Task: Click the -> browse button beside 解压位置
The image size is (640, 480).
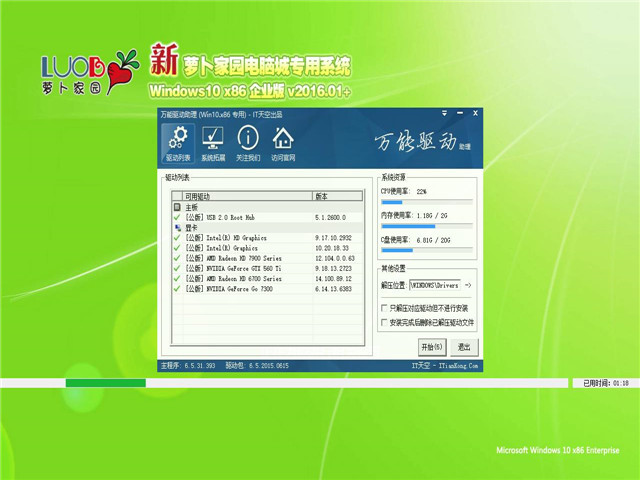Action: pos(468,285)
